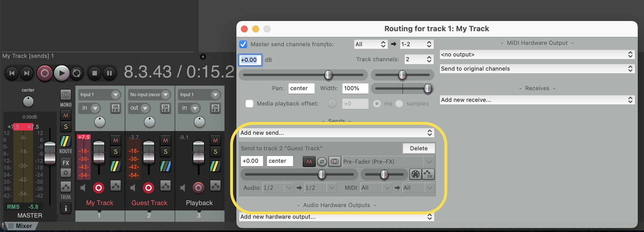Expand the Pre-Fader (Pre-FX) send mode dropdown
This screenshot has height=232, width=644.
click(429, 162)
